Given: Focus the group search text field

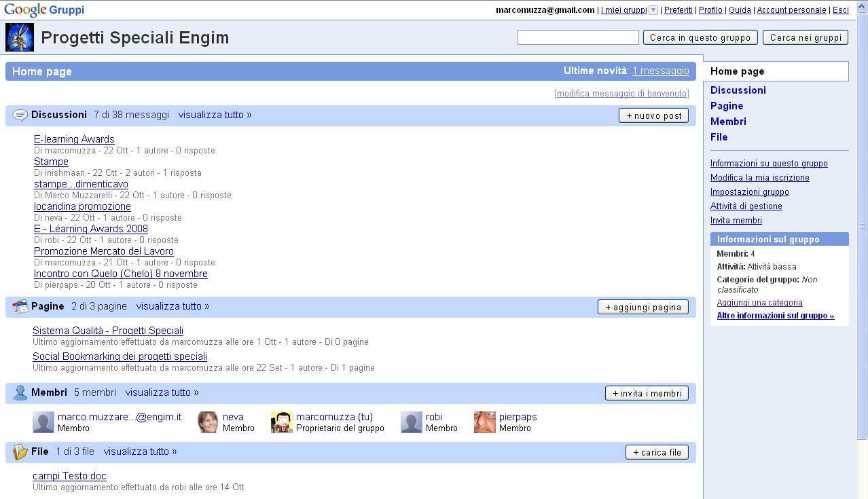Looking at the screenshot, I should tap(578, 38).
